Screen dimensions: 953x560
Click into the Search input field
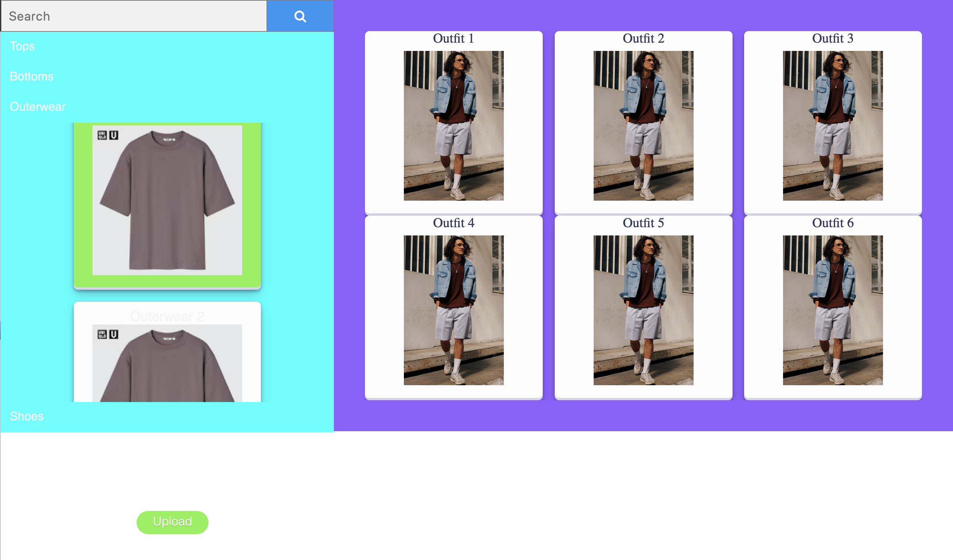click(x=134, y=16)
